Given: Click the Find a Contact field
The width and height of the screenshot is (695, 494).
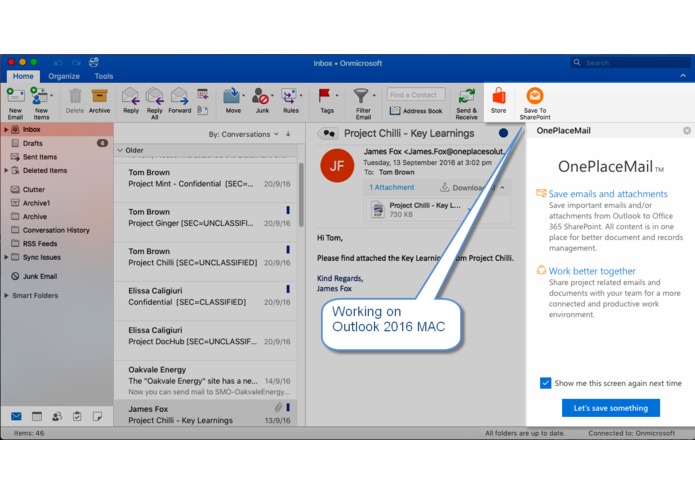Looking at the screenshot, I should click(416, 94).
